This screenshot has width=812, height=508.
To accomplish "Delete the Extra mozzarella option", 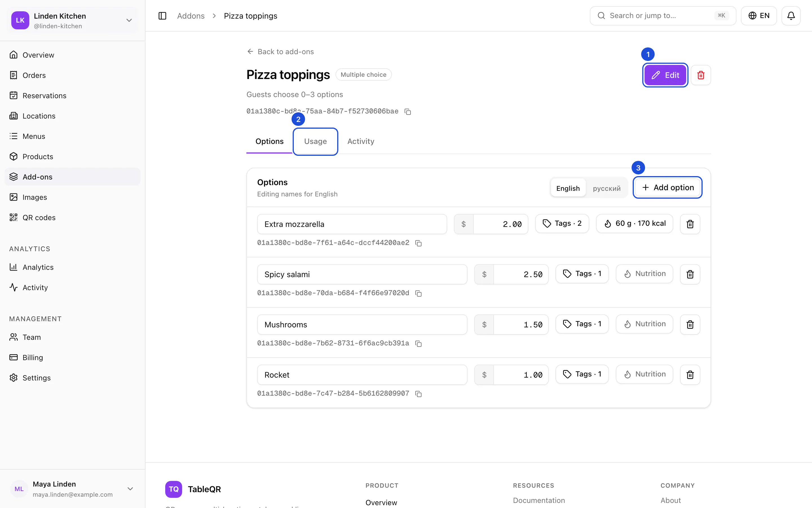I will [690, 224].
